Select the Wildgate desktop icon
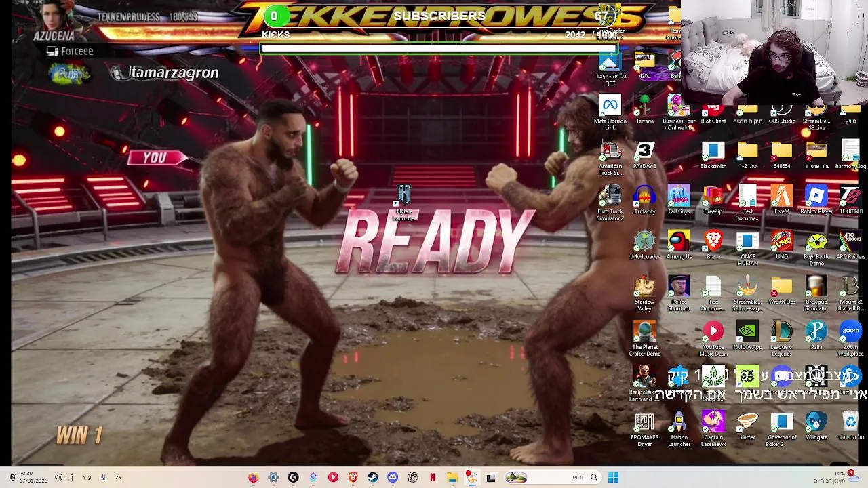Viewport: 868px width, 488px height. [816, 426]
